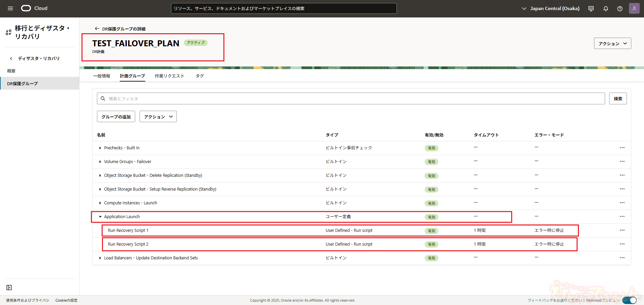Viewport: 644px width, 305px height.
Task: Select 概要 in the left sidebar
Action: [11, 71]
